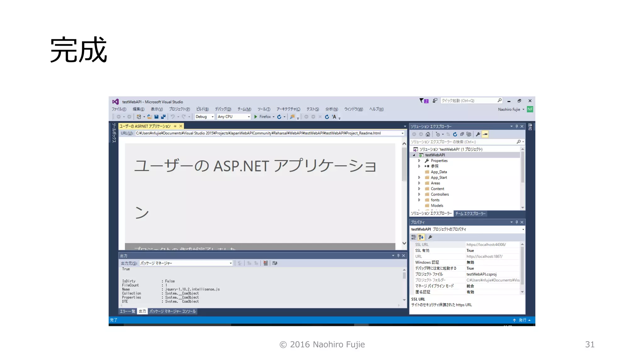Click the Naohiro Fujie account name
Image resolution: width=644 pixels, height=362 pixels.
pos(509,109)
